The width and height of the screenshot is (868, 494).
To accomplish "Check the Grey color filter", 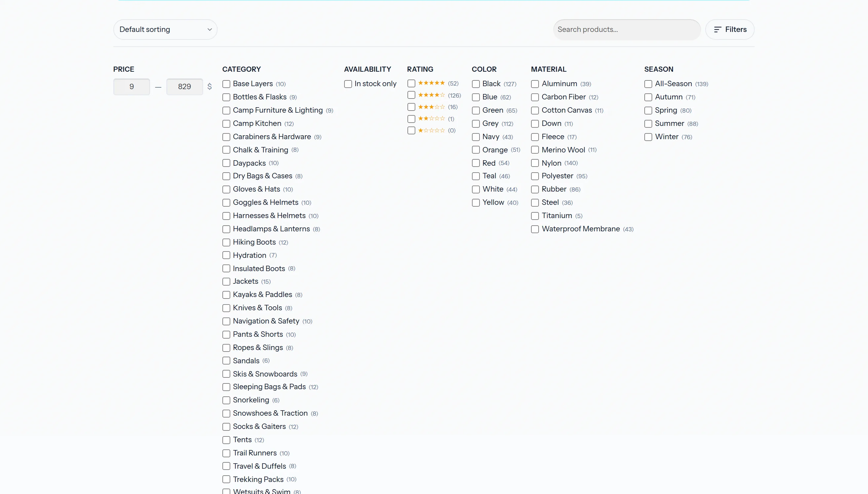I will click(476, 123).
